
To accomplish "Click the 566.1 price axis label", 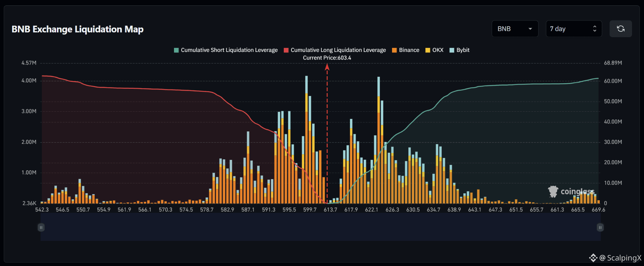I will click(145, 210).
